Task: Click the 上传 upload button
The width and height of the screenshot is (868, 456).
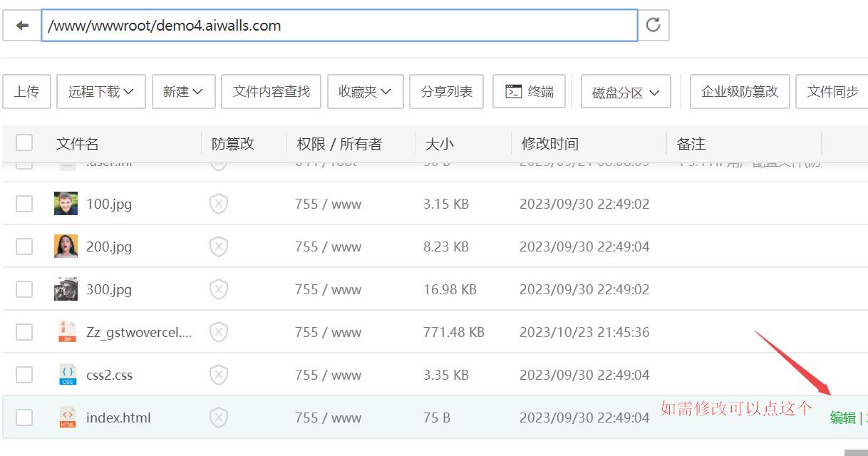Action: (26, 92)
